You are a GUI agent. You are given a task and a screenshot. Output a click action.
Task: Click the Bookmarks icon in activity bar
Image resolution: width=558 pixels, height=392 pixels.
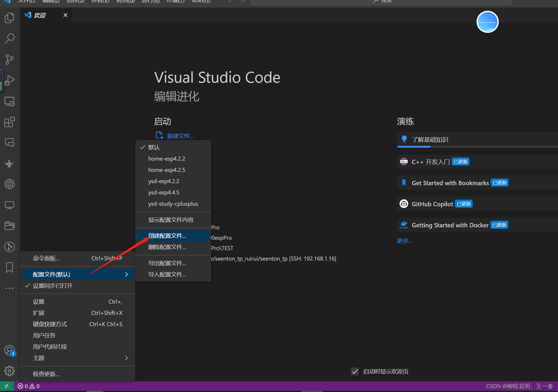tap(10, 267)
